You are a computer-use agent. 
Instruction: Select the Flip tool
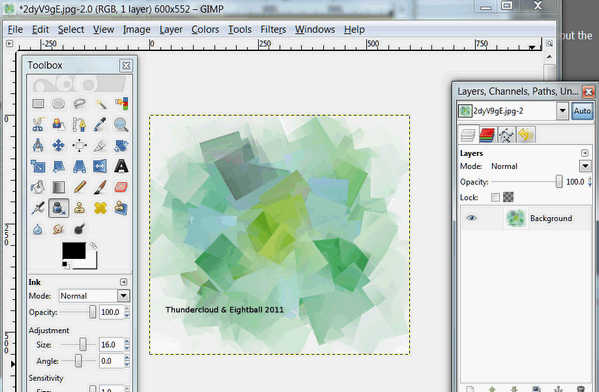100,166
